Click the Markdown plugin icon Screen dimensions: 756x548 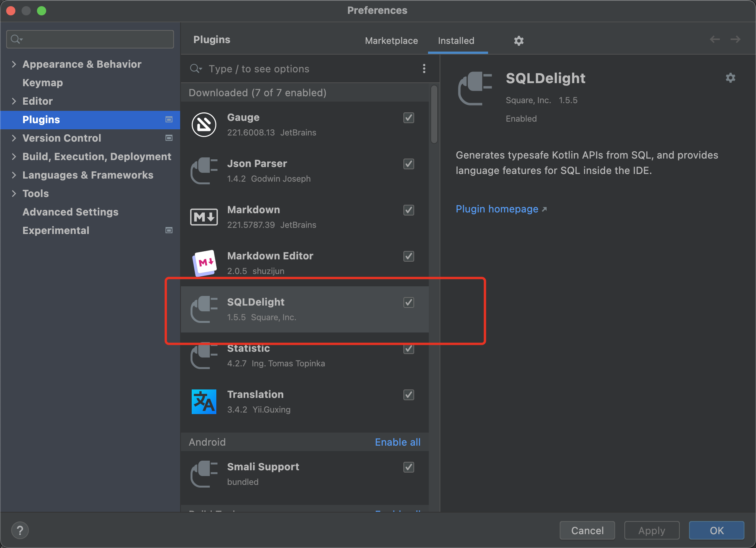click(204, 217)
